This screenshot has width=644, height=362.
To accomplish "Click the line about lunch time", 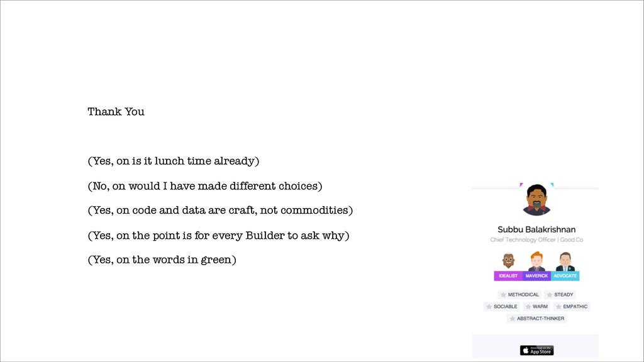I will tap(174, 162).
